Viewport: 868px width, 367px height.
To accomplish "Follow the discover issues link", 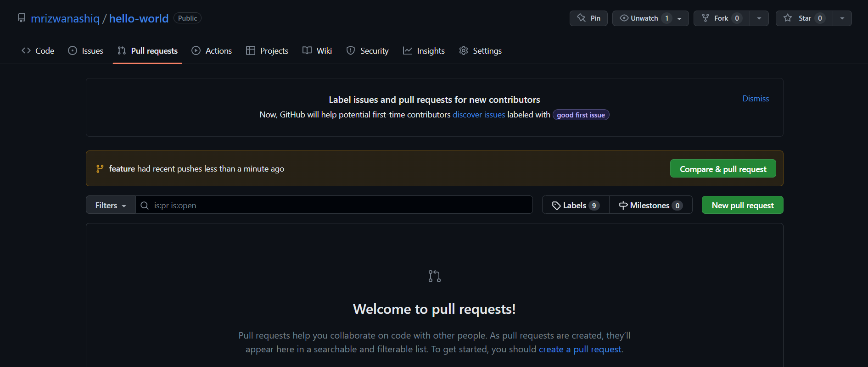I will pos(479,115).
